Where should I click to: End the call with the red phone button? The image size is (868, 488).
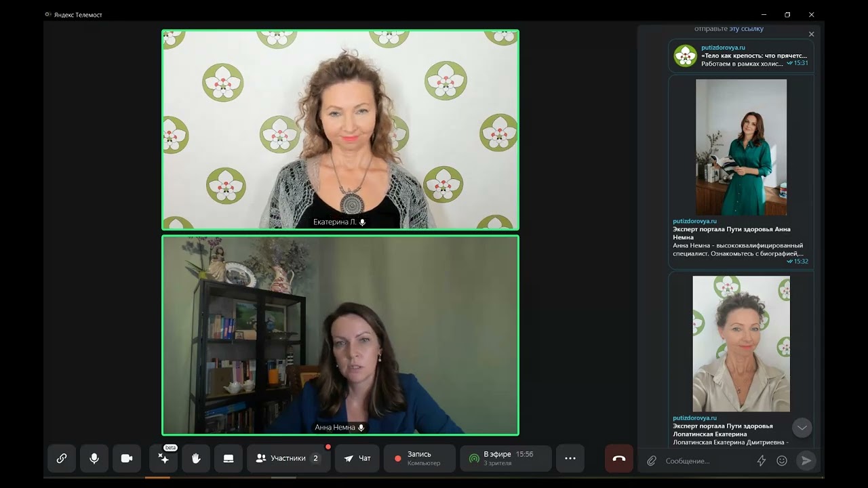pyautogui.click(x=619, y=458)
